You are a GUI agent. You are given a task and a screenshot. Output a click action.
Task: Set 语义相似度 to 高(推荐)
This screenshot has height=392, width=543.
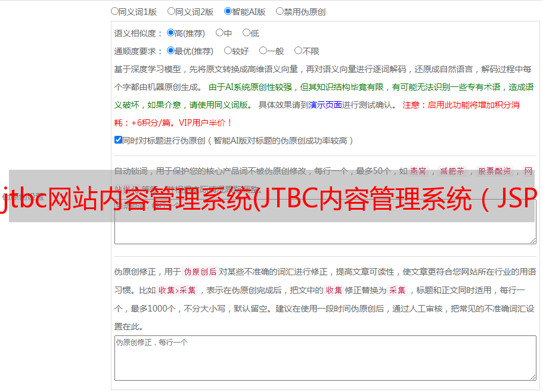pyautogui.click(x=170, y=33)
